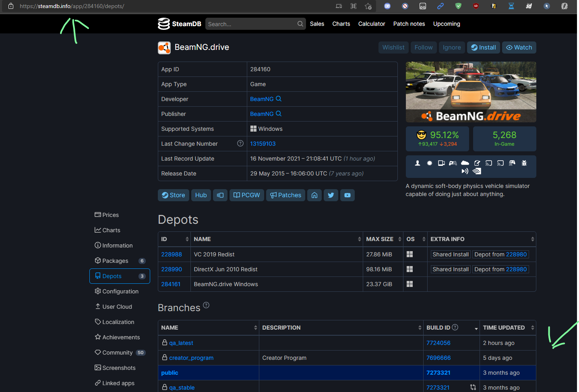Open the Hub button
Screen dimensions: 579x392
pos(201,195)
